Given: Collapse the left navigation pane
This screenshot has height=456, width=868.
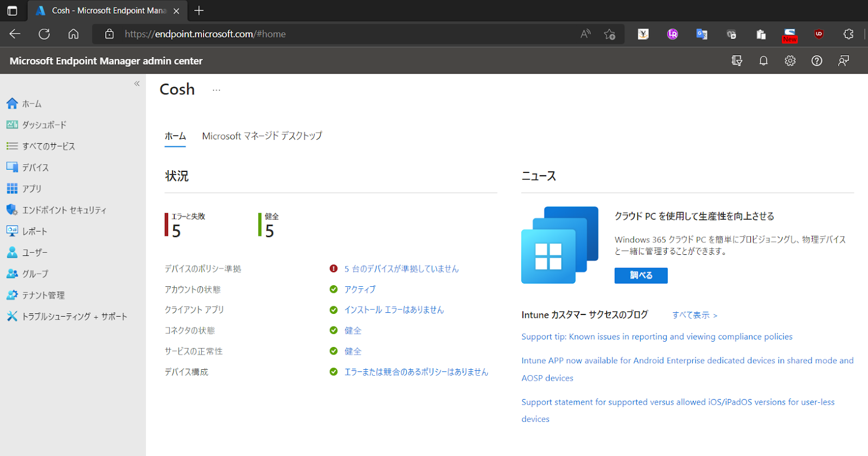Looking at the screenshot, I should click(137, 84).
